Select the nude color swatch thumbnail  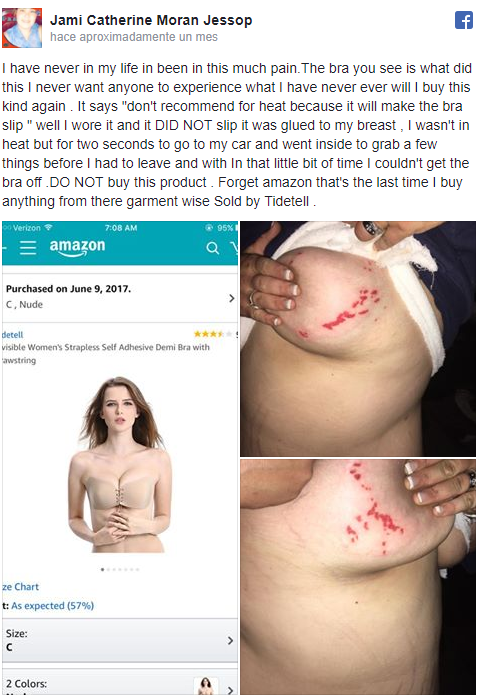[206, 685]
